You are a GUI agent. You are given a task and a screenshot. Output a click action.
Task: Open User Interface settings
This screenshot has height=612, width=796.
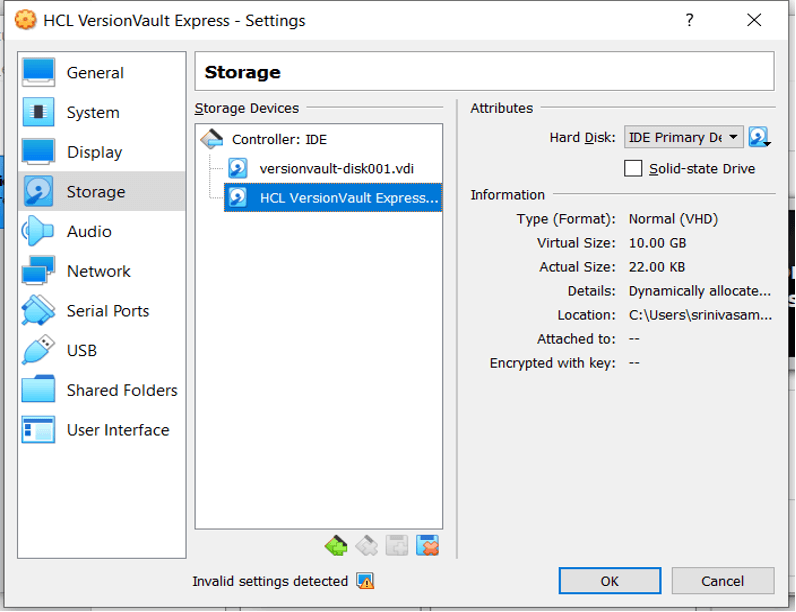point(102,430)
